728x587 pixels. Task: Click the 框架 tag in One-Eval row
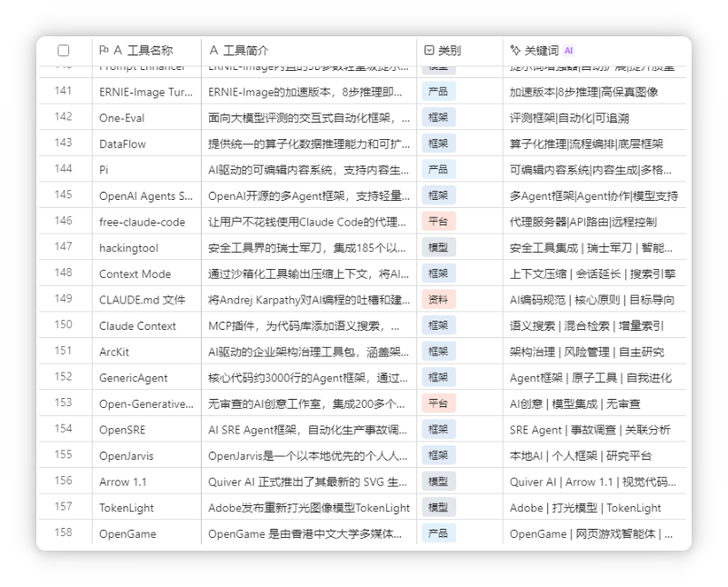[x=439, y=117]
